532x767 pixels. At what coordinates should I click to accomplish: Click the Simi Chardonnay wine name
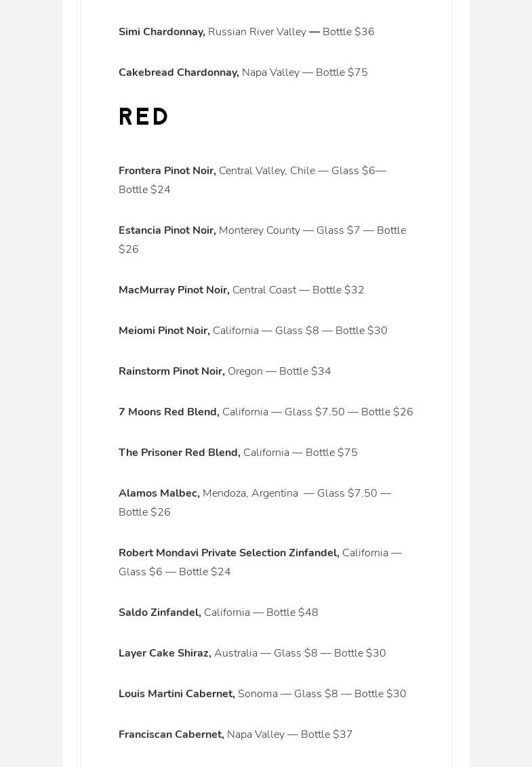pyautogui.click(x=161, y=32)
